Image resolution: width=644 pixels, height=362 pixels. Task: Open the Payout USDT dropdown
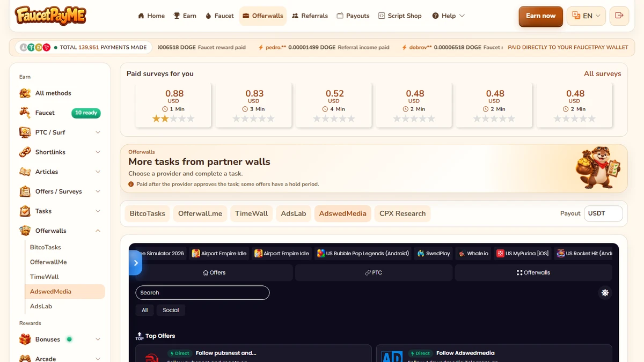603,213
